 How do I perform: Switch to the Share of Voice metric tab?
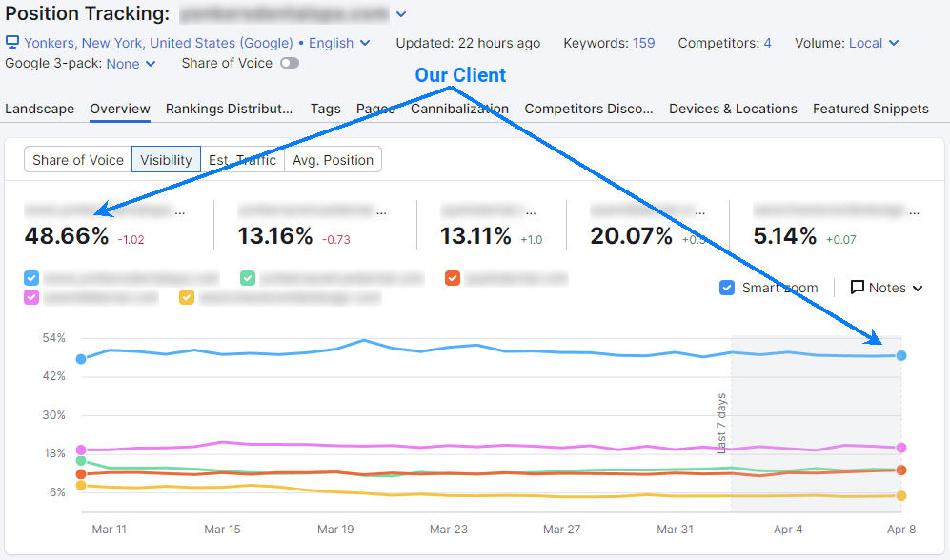point(77,159)
